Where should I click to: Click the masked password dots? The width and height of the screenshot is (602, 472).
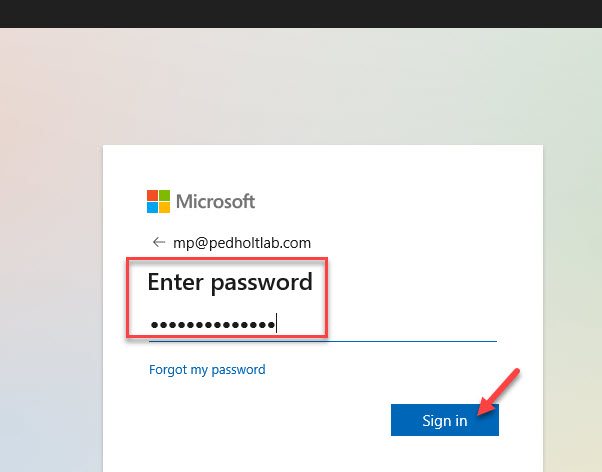click(213, 325)
